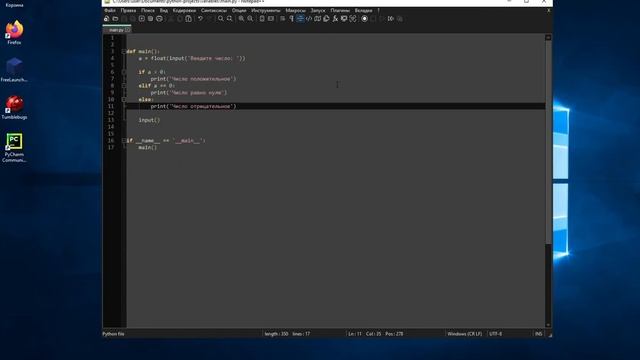Toggle the highlighted indent guide icon
This screenshot has width=640, height=360.
(x=300, y=19)
